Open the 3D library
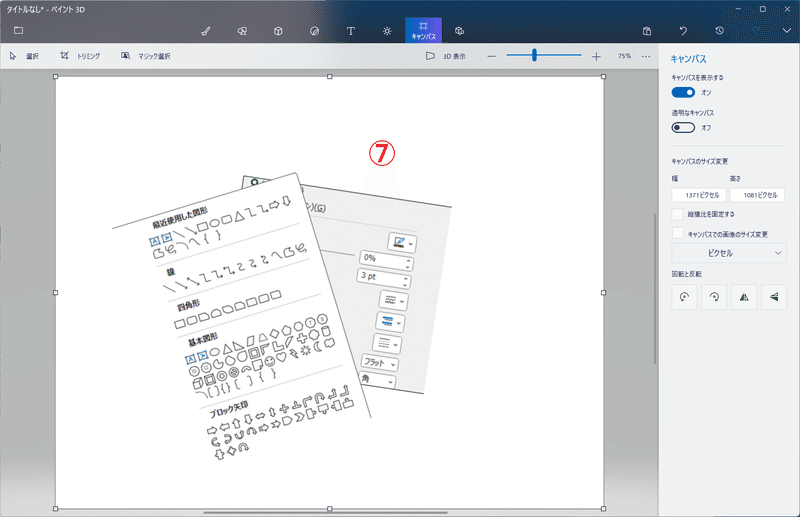Screen dimensions: 800x517 click(x=459, y=31)
